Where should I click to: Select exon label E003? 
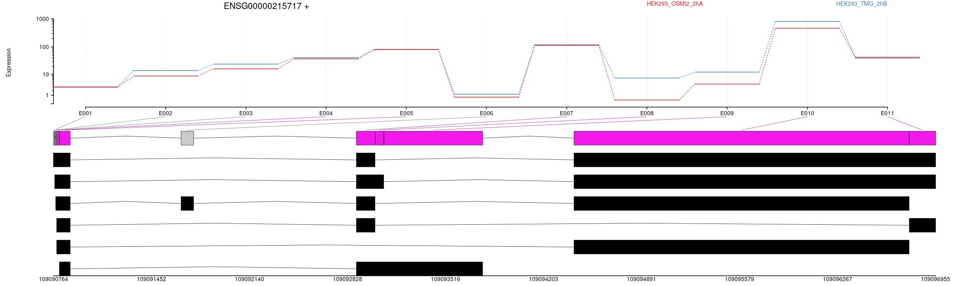pos(246,113)
